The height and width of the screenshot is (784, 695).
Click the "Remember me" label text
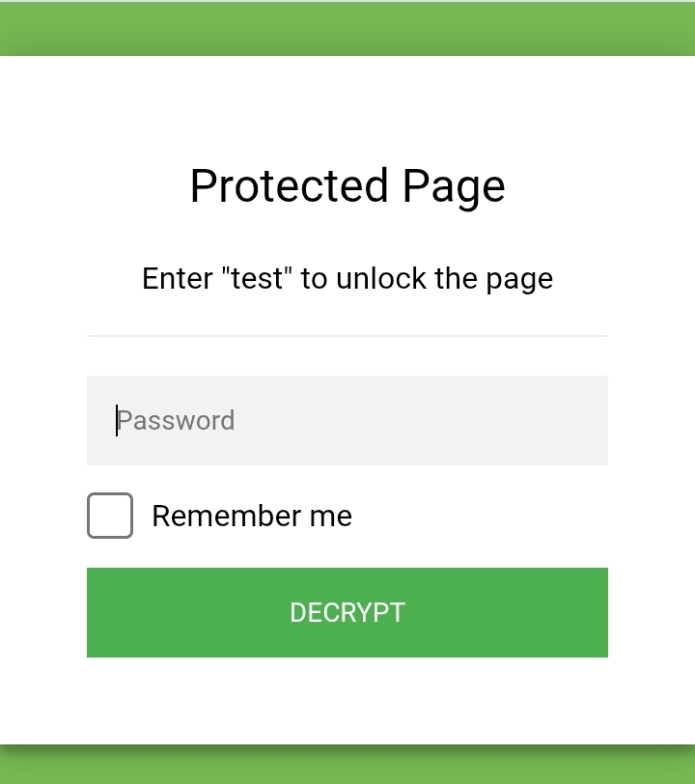point(251,517)
